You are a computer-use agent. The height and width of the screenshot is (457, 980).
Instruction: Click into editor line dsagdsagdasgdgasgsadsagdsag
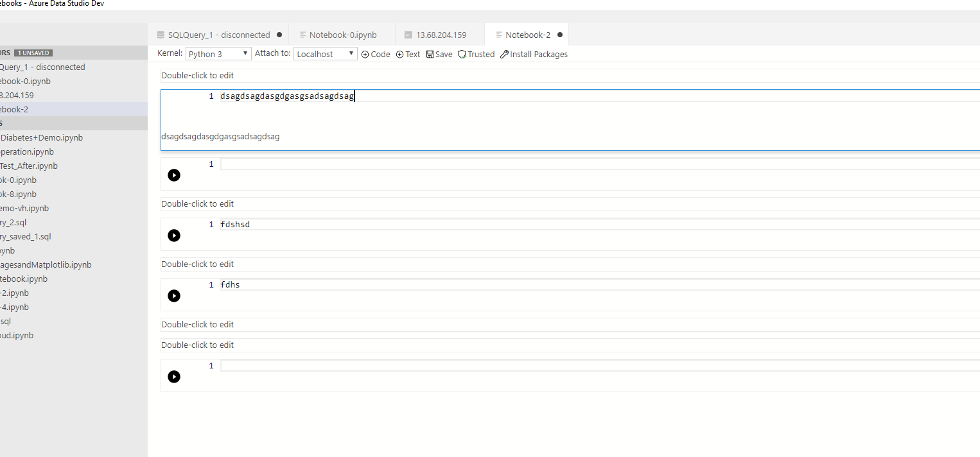point(600,96)
